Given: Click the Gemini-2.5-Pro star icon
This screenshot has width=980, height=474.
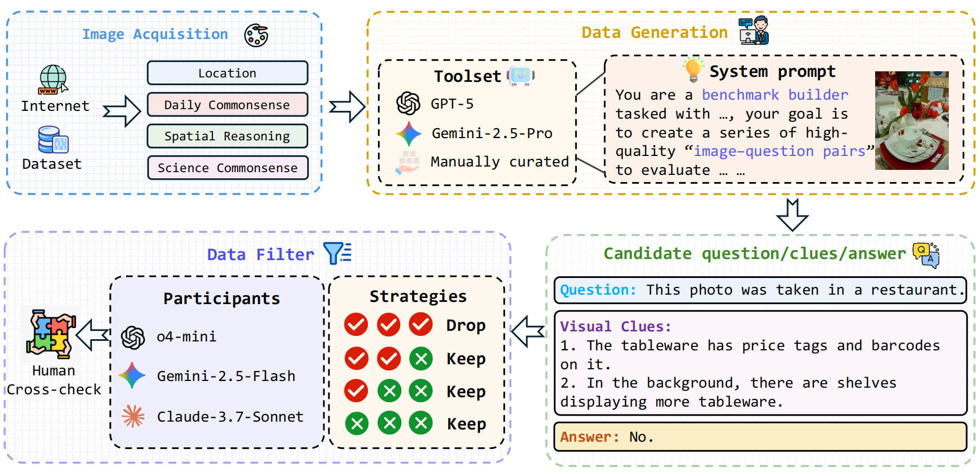Looking at the screenshot, I should [x=409, y=134].
